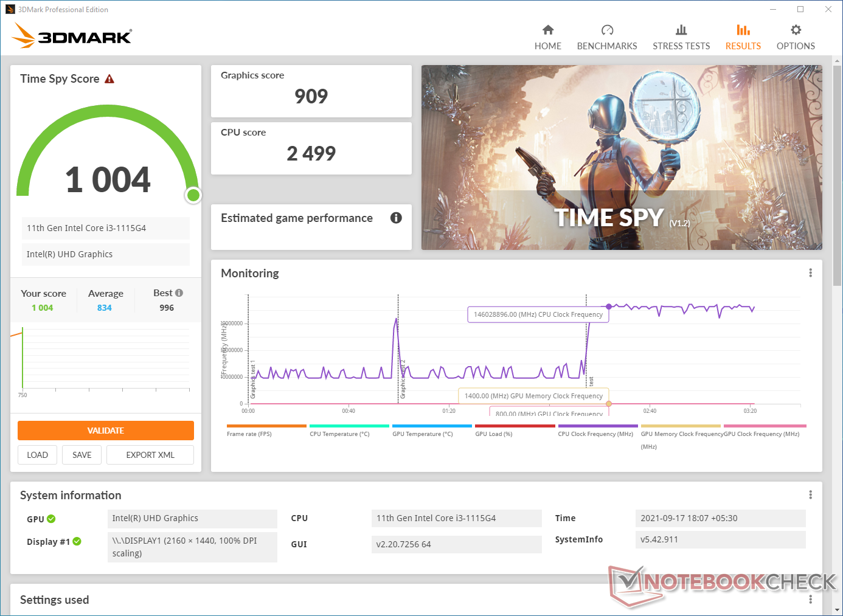Click the 3DMark title bar app icon

click(10, 9)
